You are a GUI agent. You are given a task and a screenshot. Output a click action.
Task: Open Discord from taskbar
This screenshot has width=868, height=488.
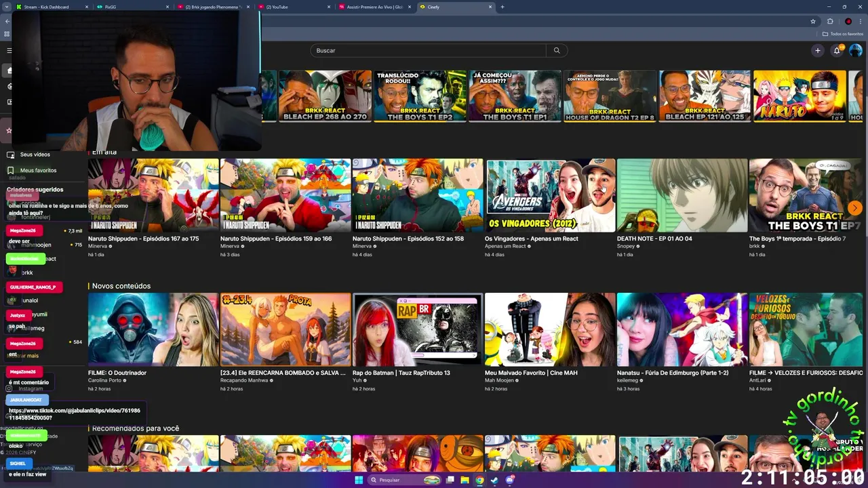point(510,480)
